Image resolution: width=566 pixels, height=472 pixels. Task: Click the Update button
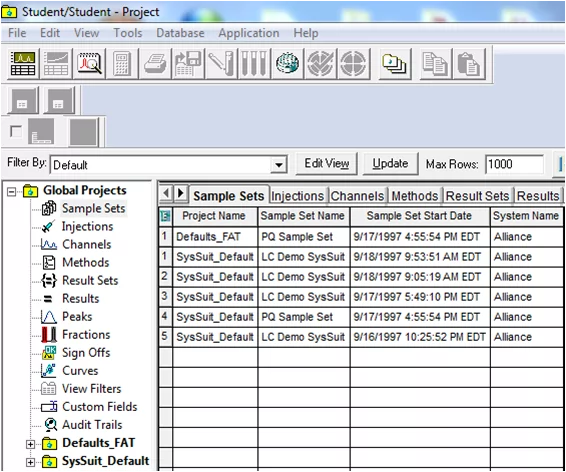point(390,164)
